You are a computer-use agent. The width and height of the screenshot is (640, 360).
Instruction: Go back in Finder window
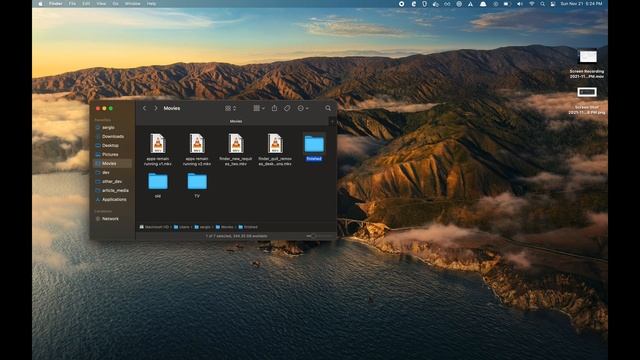click(144, 108)
